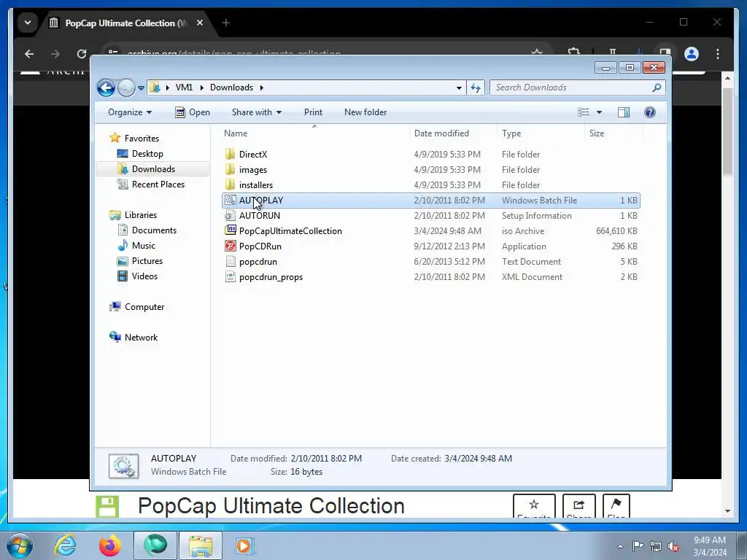Open the Music library
The height and width of the screenshot is (560, 747).
[x=144, y=246]
